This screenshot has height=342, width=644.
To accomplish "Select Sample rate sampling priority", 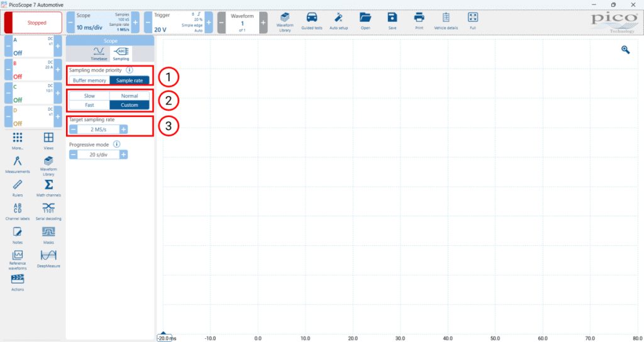I will point(130,80).
